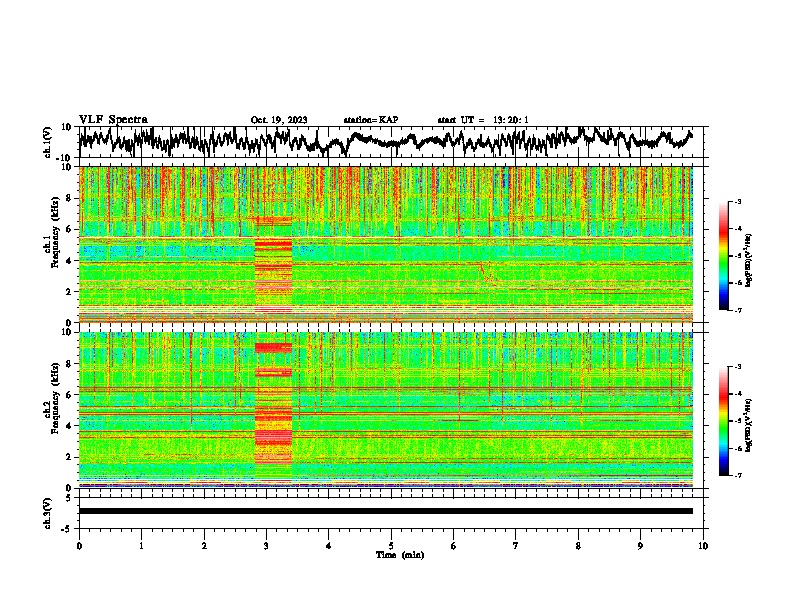Click the "VLF Spectra" plot title
The height and width of the screenshot is (612, 792).
coord(113,120)
